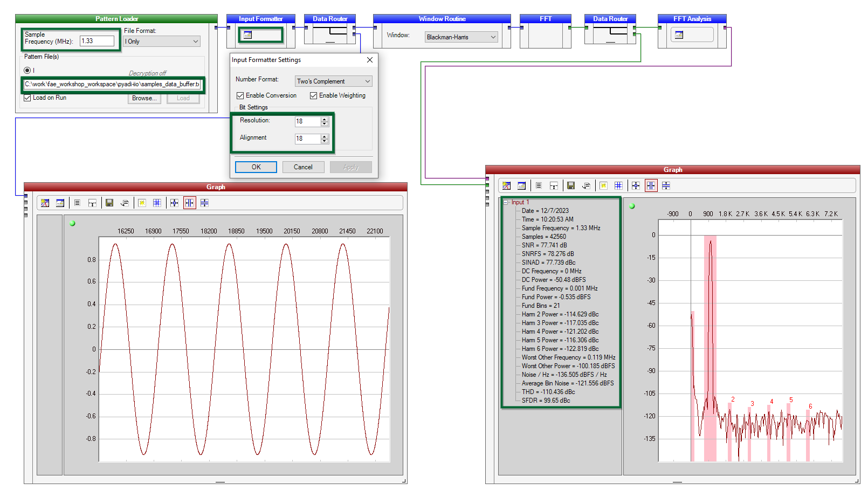Open the File Format dropdown
Image resolution: width=868 pixels, height=490 pixels.
point(162,42)
